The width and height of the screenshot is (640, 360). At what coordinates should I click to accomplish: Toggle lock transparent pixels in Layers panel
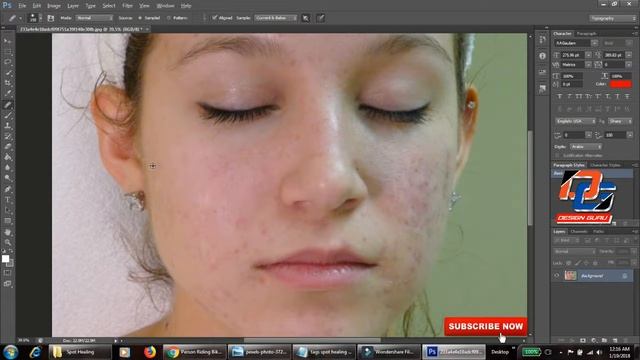pos(568,263)
